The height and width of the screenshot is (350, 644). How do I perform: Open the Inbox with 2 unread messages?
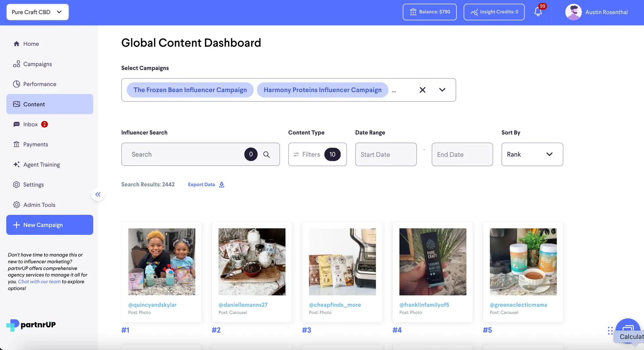31,124
